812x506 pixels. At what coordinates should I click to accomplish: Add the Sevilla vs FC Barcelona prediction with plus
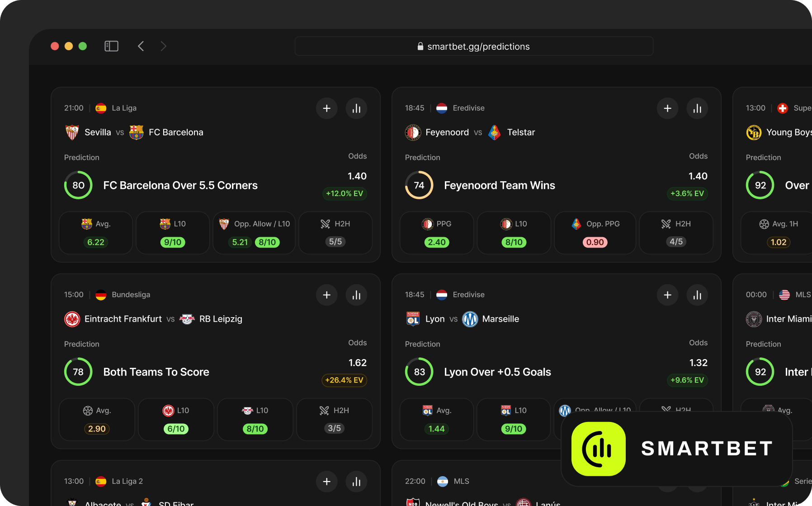327,108
